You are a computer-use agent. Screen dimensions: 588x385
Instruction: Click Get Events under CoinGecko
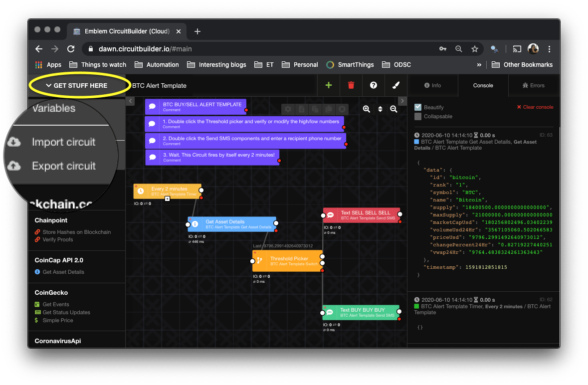point(52,304)
